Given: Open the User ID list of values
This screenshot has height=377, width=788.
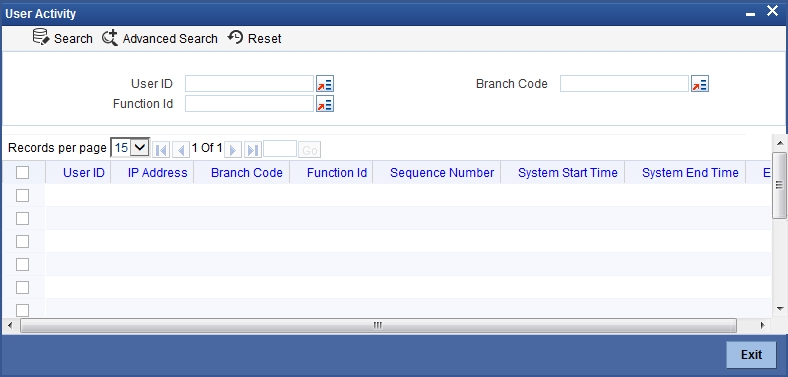Looking at the screenshot, I should (325, 84).
